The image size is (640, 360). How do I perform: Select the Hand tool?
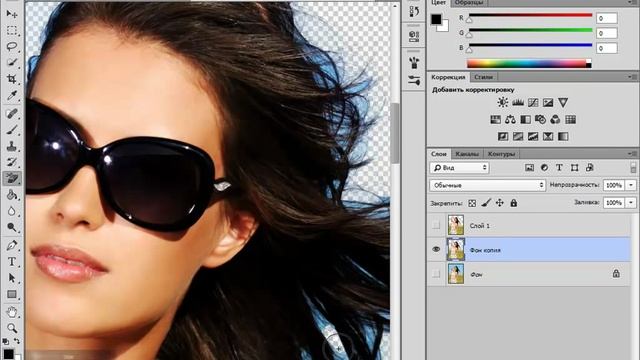(11, 312)
